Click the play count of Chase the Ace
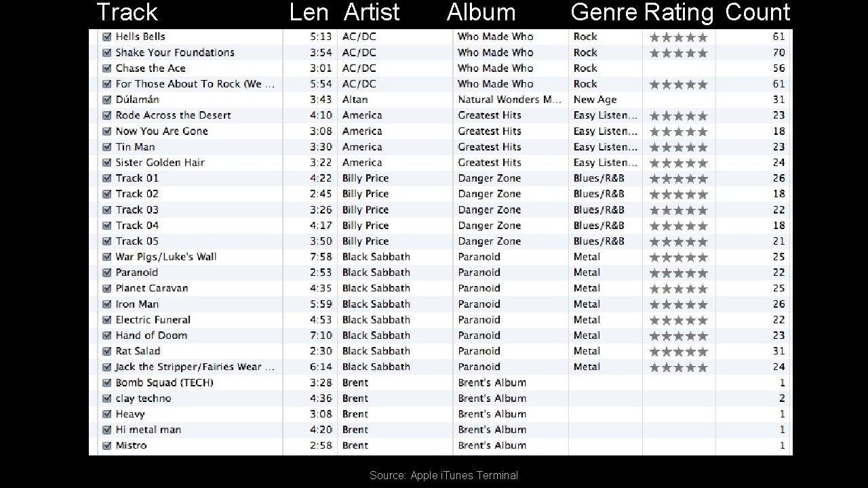 [778, 68]
